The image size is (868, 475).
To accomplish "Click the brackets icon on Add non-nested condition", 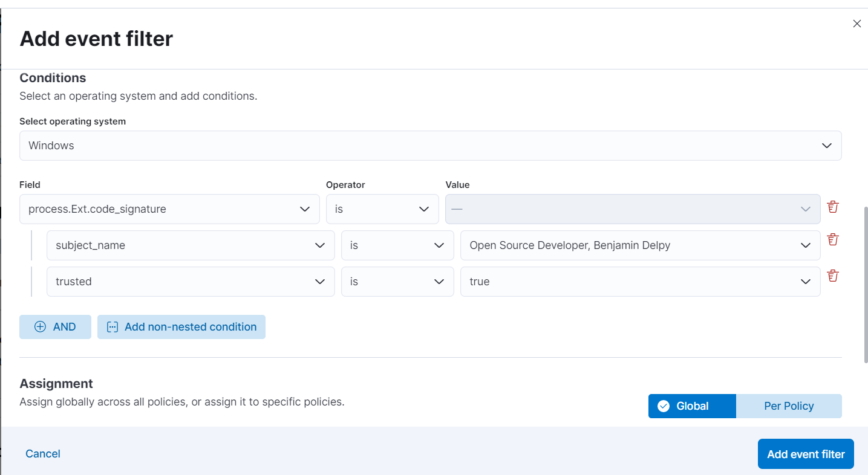I will pos(111,326).
